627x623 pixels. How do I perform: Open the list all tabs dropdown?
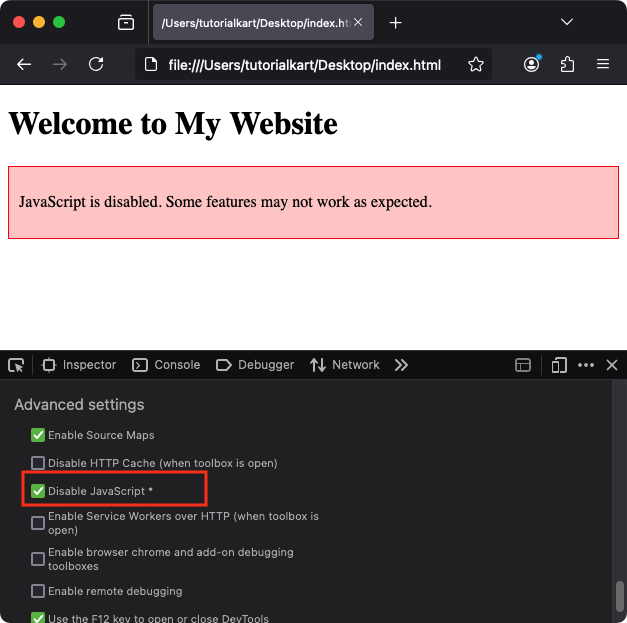(x=567, y=22)
